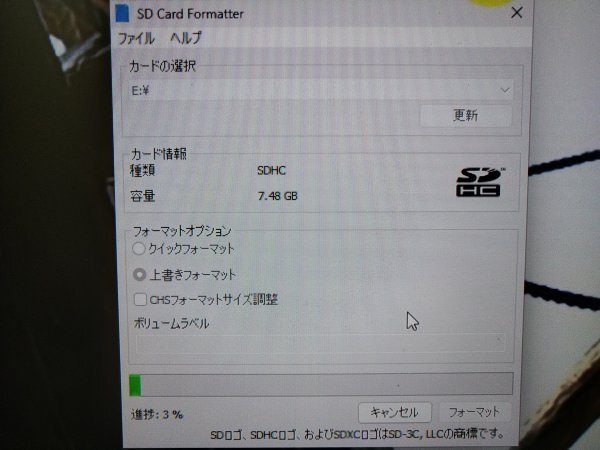600x450 pixels.
Task: Click the SDHC card type value
Action: click(x=271, y=170)
